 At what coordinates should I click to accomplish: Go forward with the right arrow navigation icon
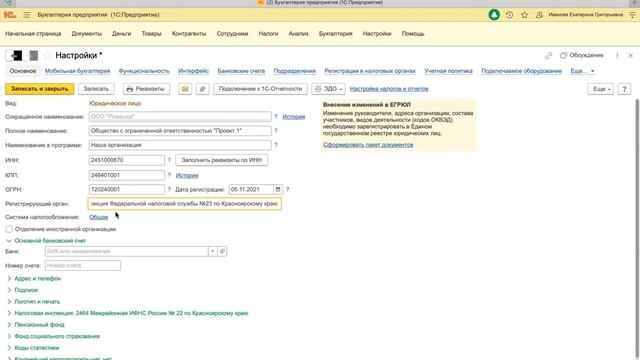tap(33, 55)
